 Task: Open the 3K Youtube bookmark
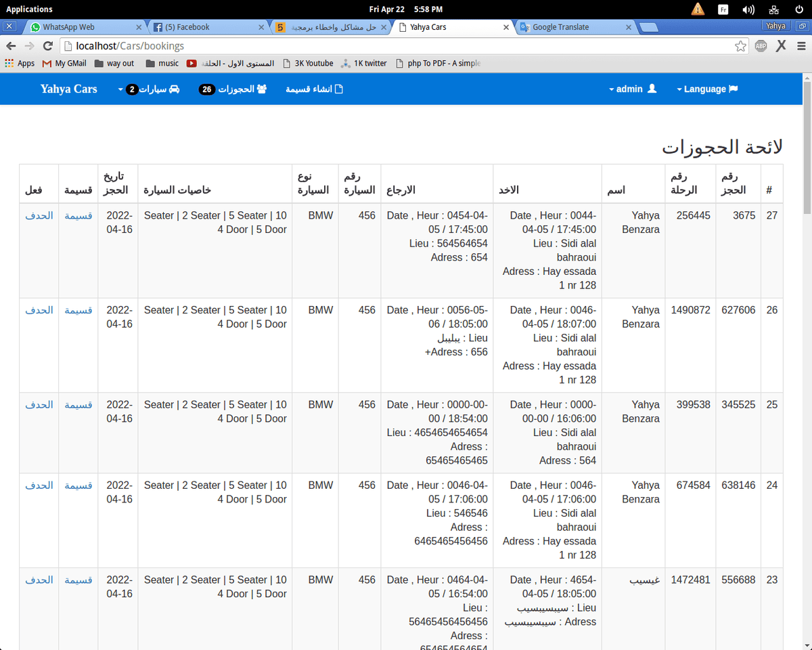308,63
